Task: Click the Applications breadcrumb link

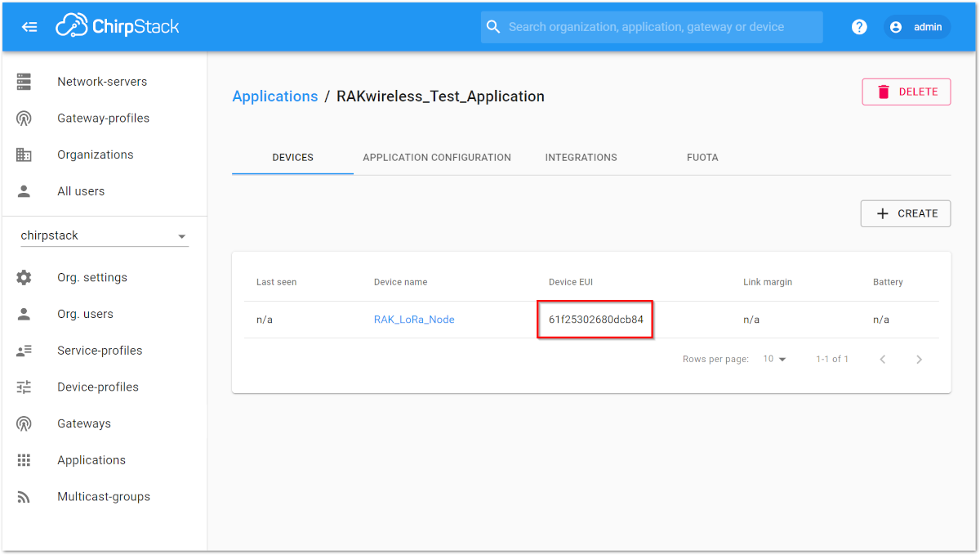Action: (275, 96)
